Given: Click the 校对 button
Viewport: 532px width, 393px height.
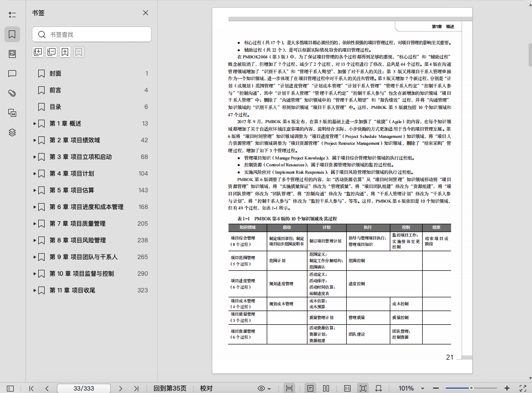Looking at the screenshot, I should coord(206,388).
